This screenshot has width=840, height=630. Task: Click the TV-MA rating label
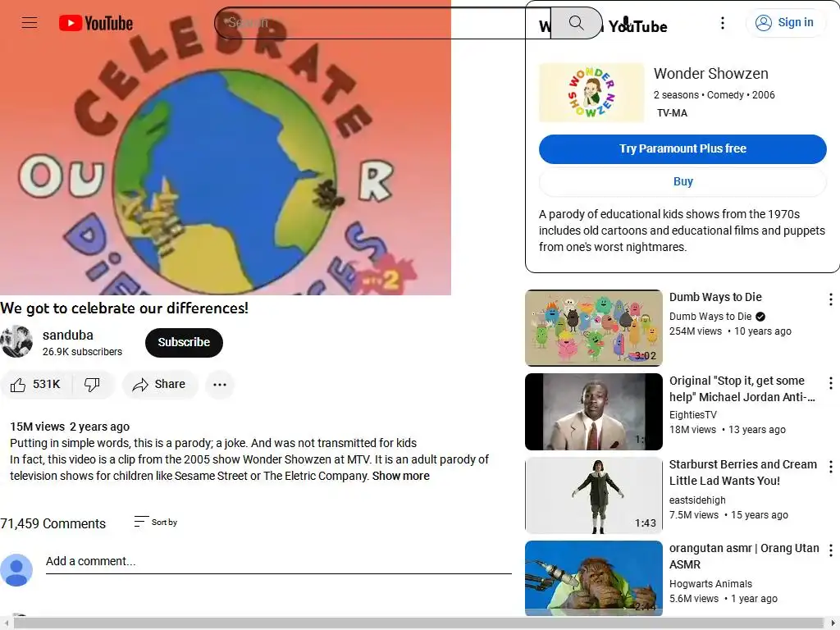(x=672, y=113)
